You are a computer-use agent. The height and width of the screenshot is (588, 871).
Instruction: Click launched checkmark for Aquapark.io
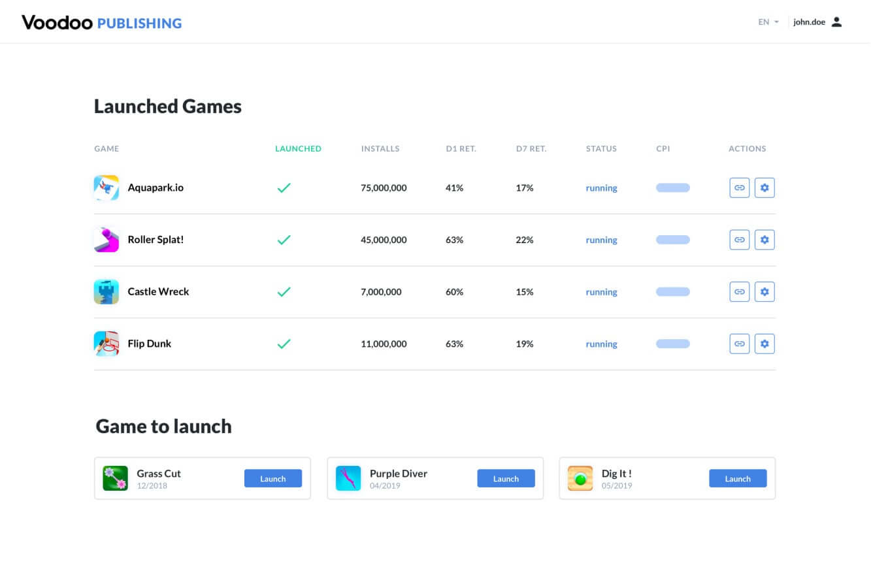pos(284,188)
